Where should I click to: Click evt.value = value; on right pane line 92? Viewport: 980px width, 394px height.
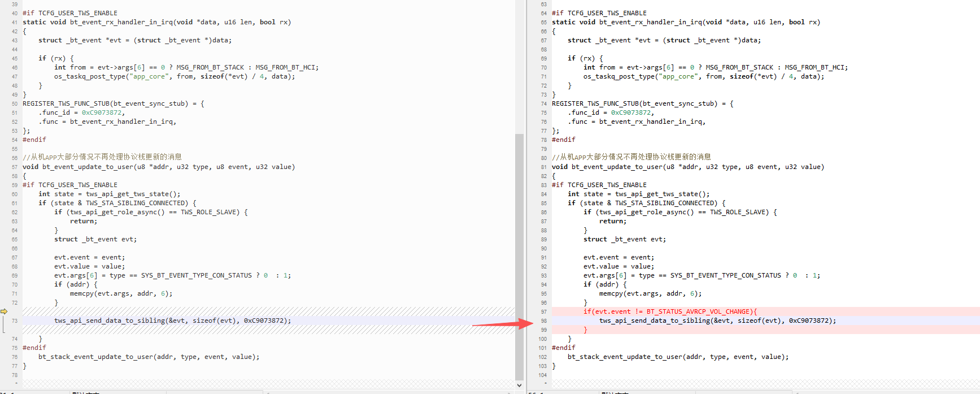(619, 266)
